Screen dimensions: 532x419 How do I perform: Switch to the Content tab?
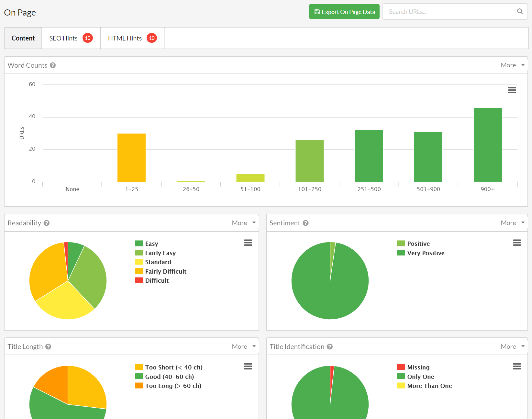(23, 38)
